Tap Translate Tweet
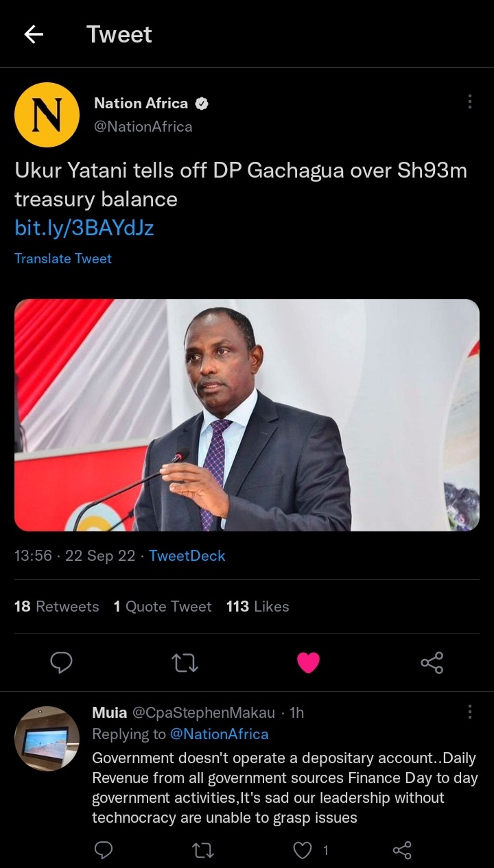Image resolution: width=494 pixels, height=868 pixels. 63,258
